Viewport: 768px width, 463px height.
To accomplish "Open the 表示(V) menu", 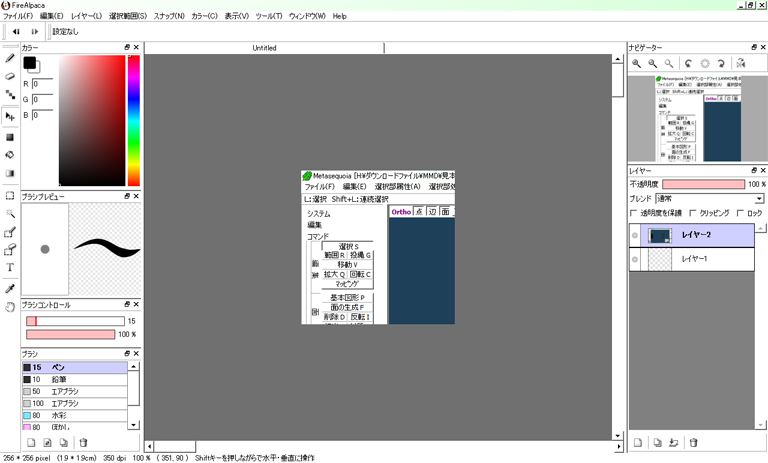I will [237, 16].
